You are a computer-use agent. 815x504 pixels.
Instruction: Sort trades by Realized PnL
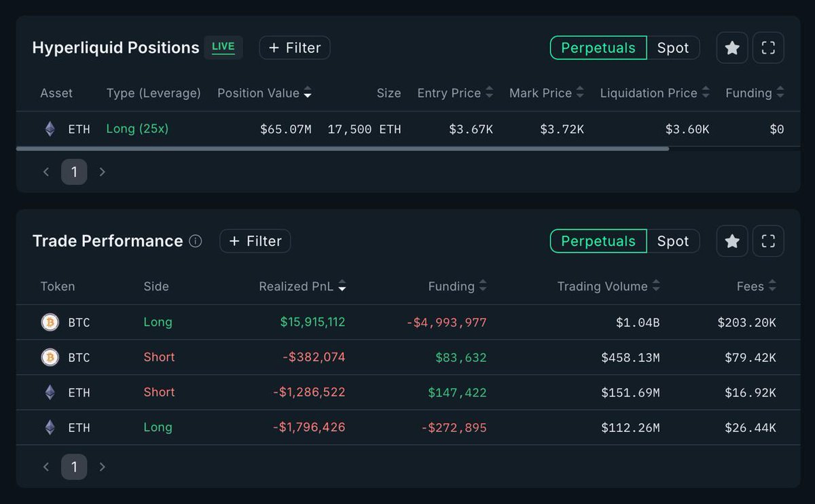(x=302, y=287)
